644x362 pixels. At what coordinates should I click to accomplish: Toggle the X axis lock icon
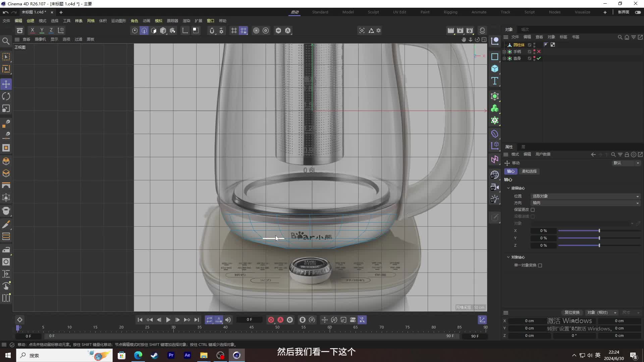32,31
